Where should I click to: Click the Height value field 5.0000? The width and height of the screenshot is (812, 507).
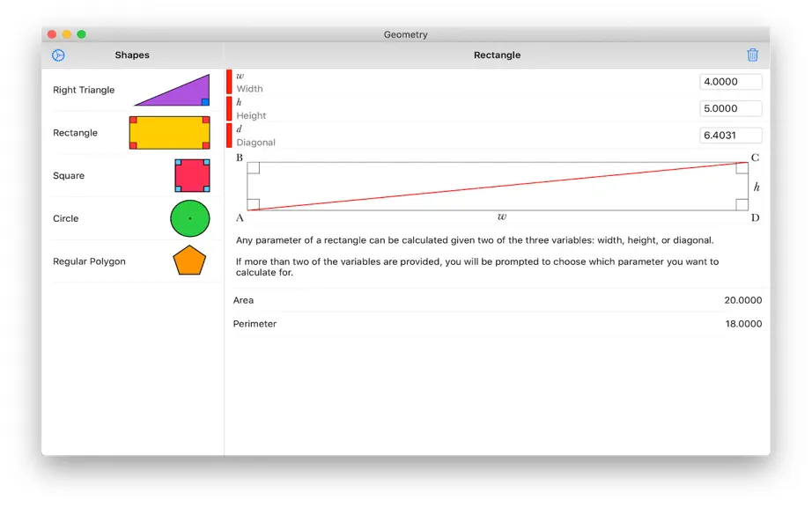click(x=731, y=108)
